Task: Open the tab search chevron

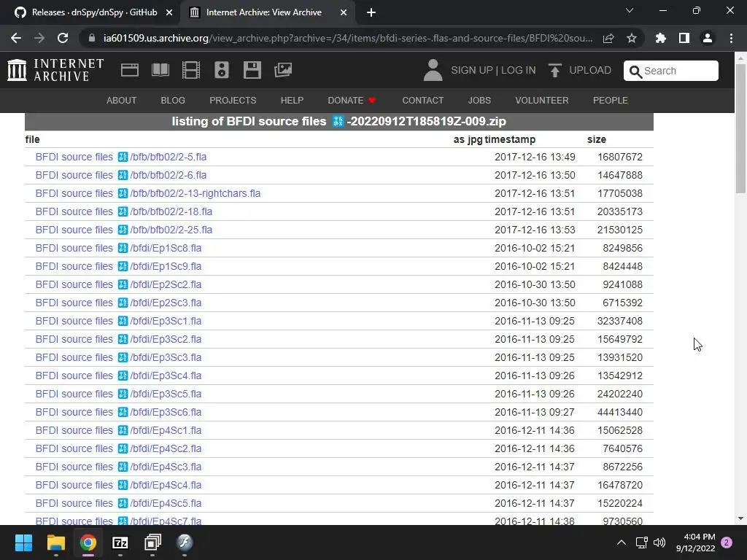Action: pos(630,10)
